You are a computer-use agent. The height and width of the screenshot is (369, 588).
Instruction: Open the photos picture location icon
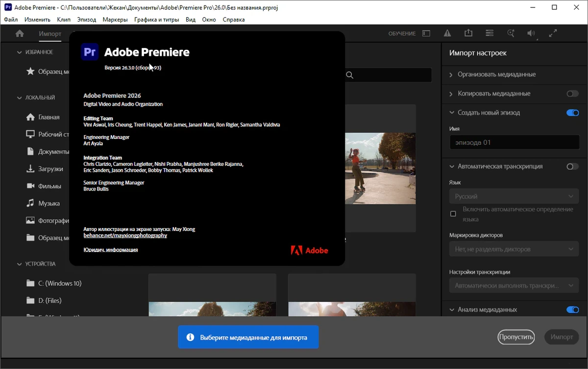[x=30, y=220]
